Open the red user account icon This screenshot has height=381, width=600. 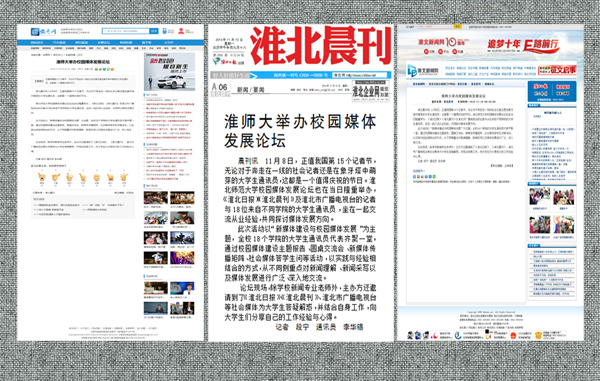(x=181, y=31)
